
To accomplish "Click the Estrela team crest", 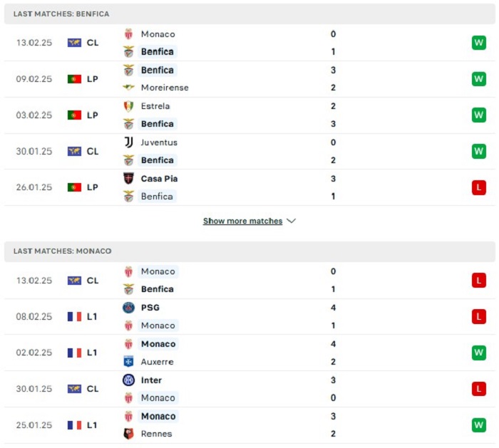I will (128, 106).
